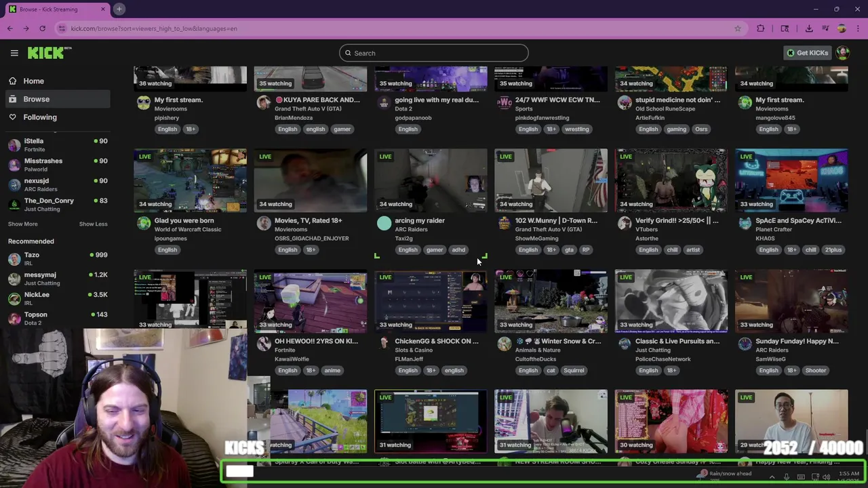Open the Glad you were born stream thumbnail
The width and height of the screenshot is (868, 488).
[x=191, y=180]
